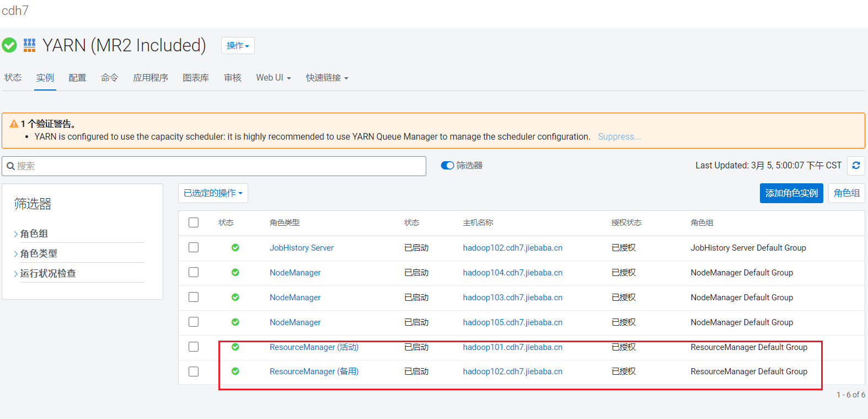Check the ResourceManager (活动) row checkbox
The height and width of the screenshot is (419, 868).
coord(194,347)
